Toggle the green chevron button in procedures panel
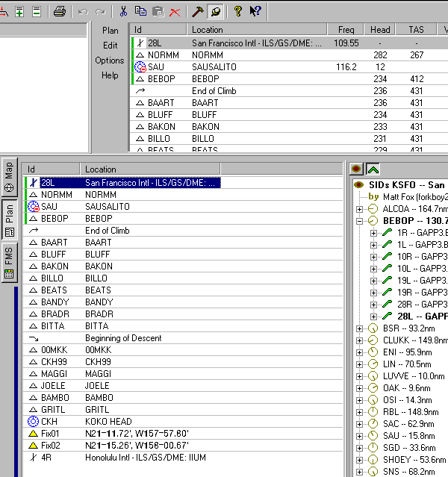Viewport: 448px width, 477px height. point(373,169)
